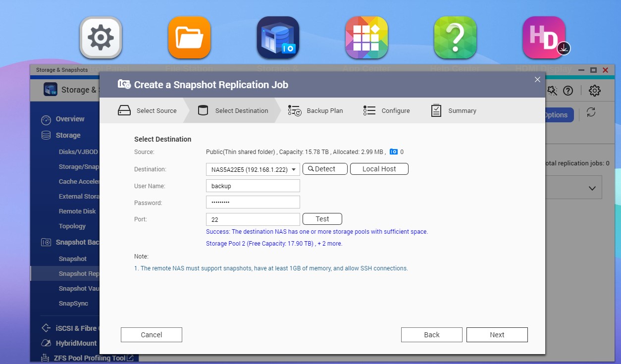Open the App Center desktop icon
Screen dimensions: 621x364
pos(366,38)
